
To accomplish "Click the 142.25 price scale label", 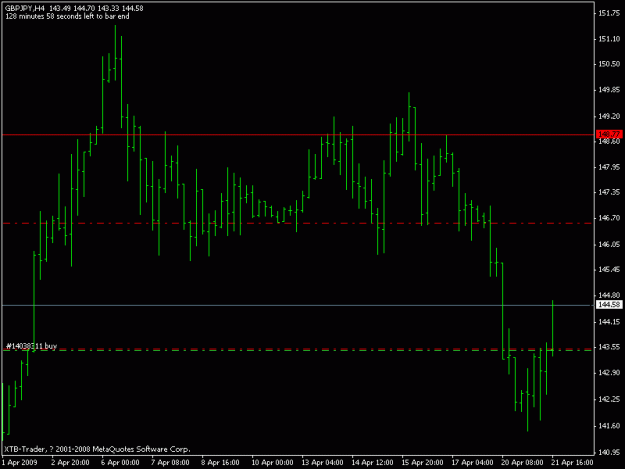I will click(609, 399).
